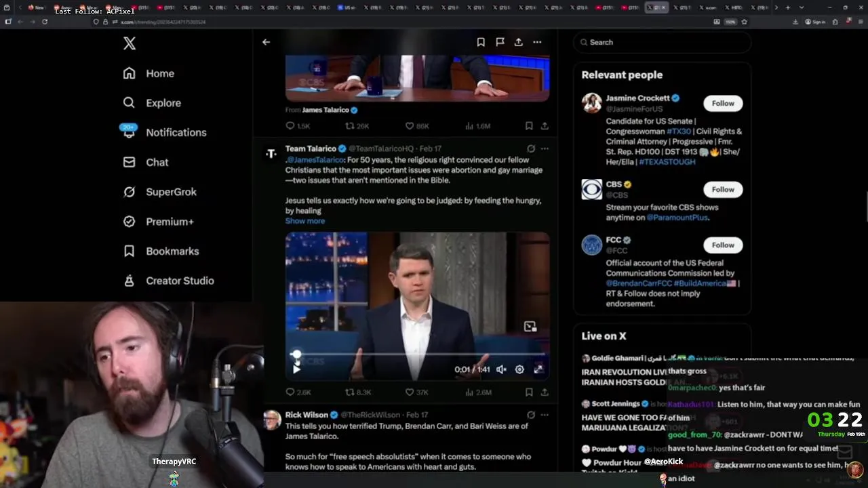Click into the Search field
Image resolution: width=868 pixels, height=488 pixels.
[x=662, y=42]
